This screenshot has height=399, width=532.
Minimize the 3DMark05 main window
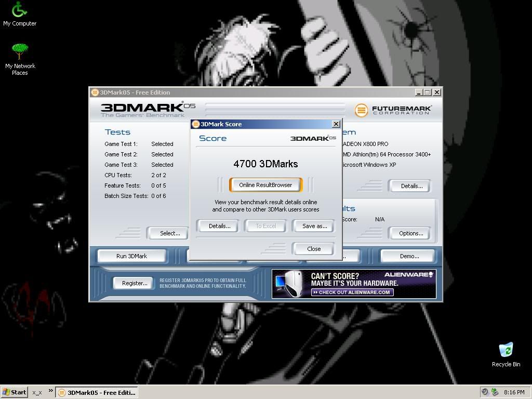pos(419,92)
